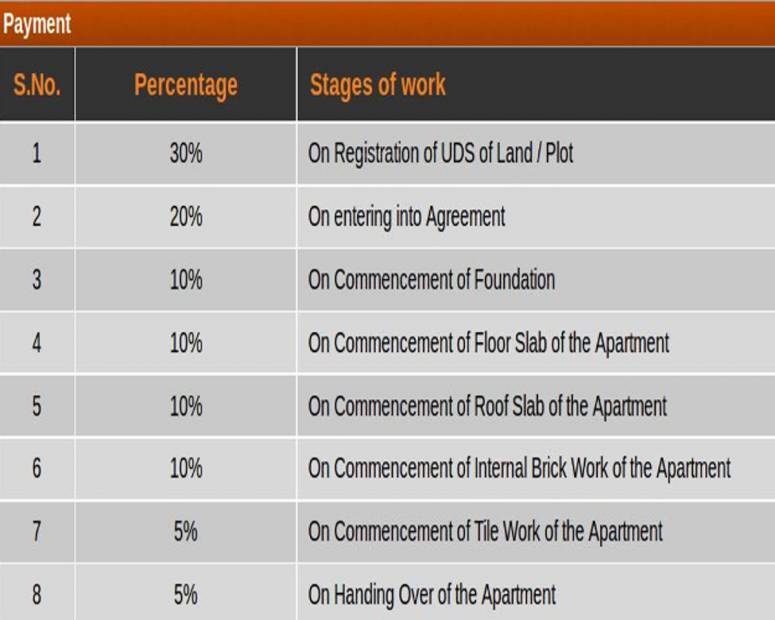
Task: Select the 10% cell in row 3
Action: click(x=186, y=280)
